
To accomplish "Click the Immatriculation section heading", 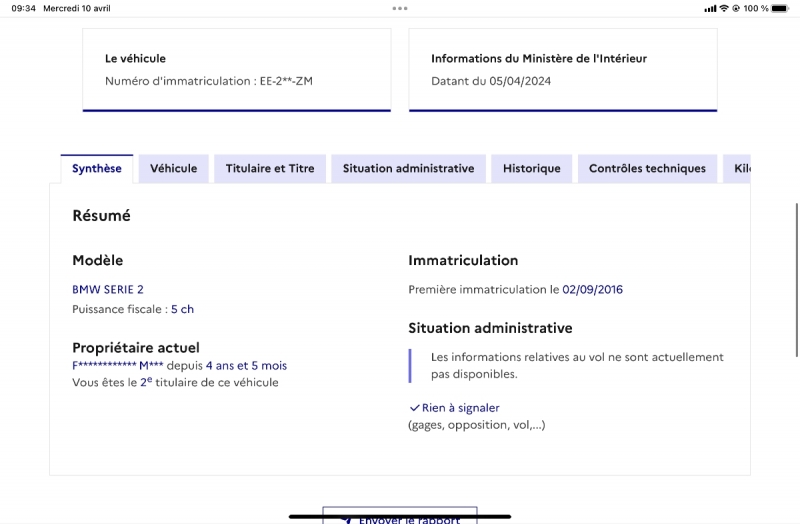I will [463, 260].
